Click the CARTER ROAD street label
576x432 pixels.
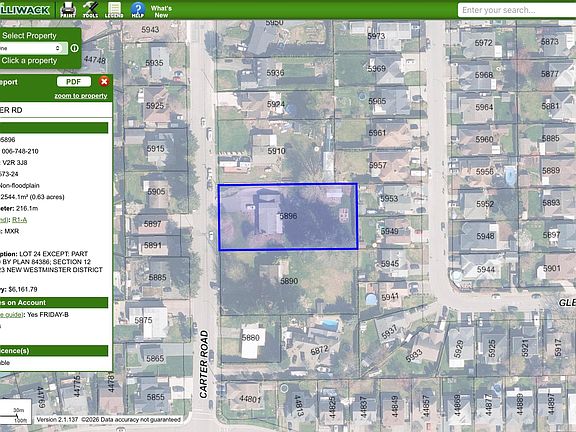204,364
